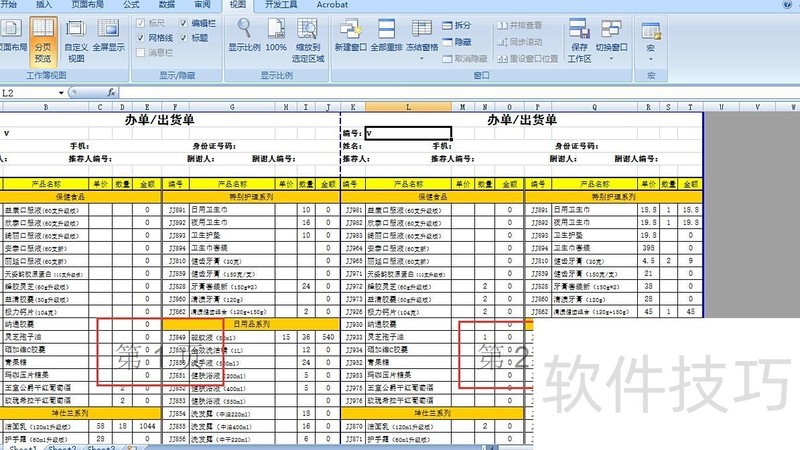Open the 显示比例 zoom magnifier dialog
Image resolution: width=800 pixels, height=450 pixels.
click(x=244, y=36)
